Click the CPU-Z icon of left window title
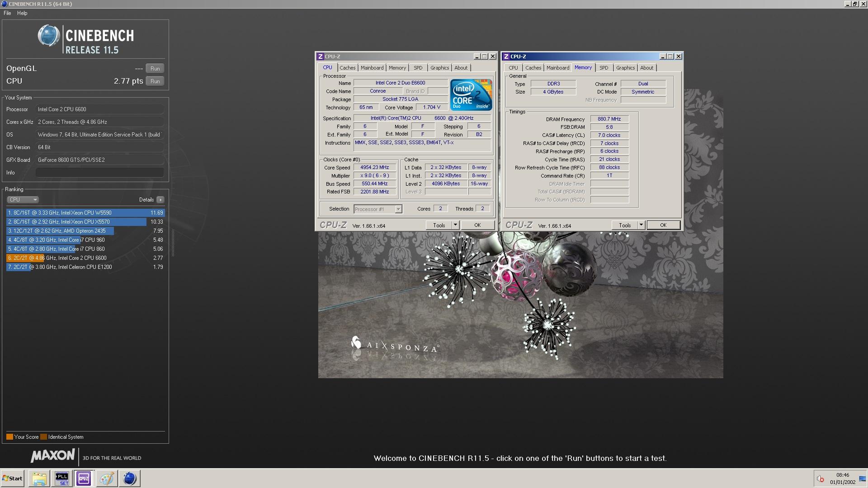Image resolution: width=868 pixels, height=488 pixels. coord(320,56)
